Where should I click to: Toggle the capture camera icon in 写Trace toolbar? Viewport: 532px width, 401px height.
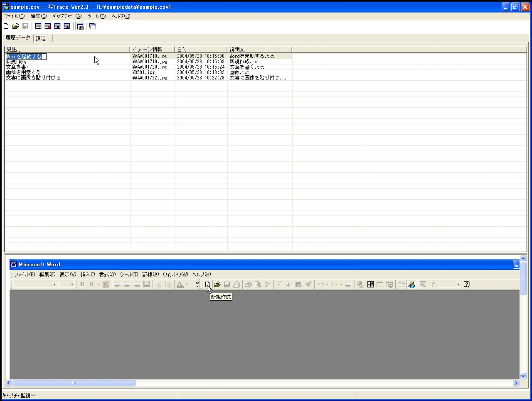pos(80,26)
